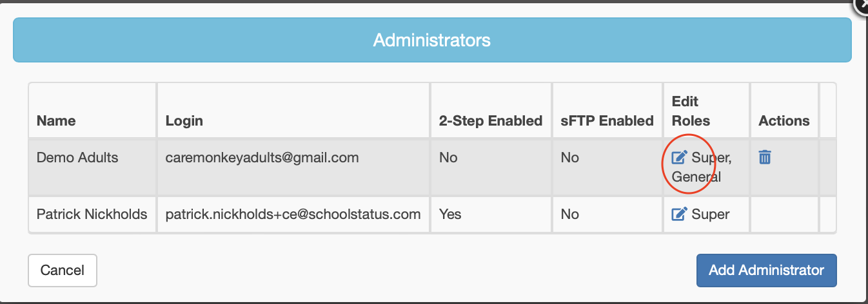The height and width of the screenshot is (304, 868).
Task: Click the Login column header
Action: coord(184,120)
